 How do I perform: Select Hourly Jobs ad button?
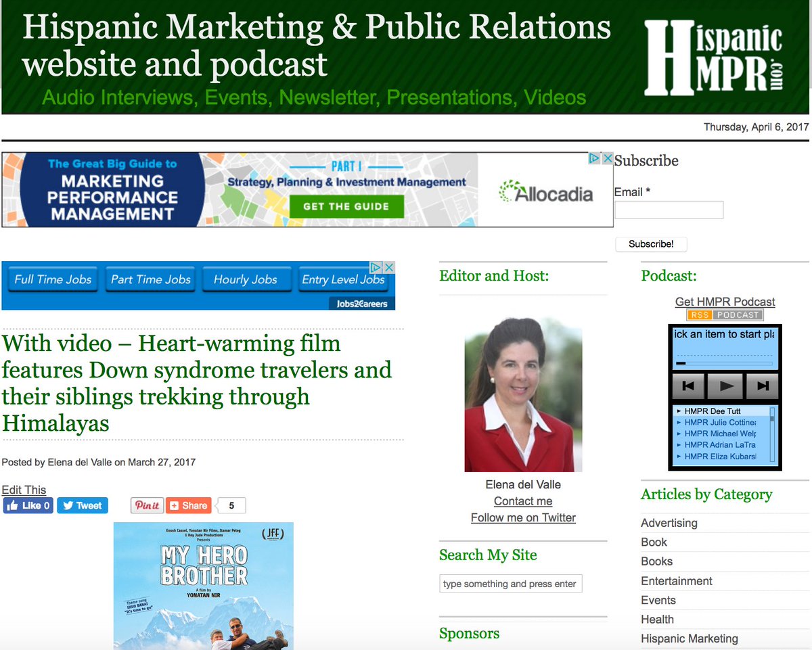pyautogui.click(x=246, y=279)
